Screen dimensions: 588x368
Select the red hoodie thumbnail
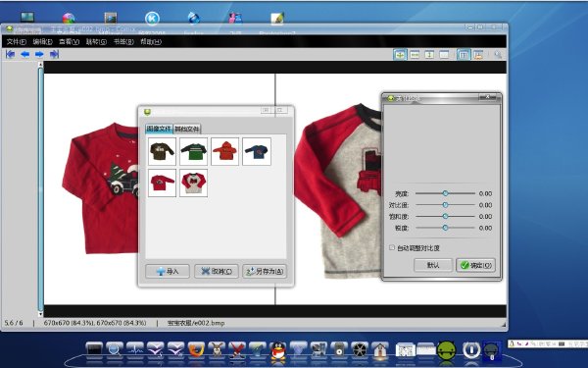225,151
